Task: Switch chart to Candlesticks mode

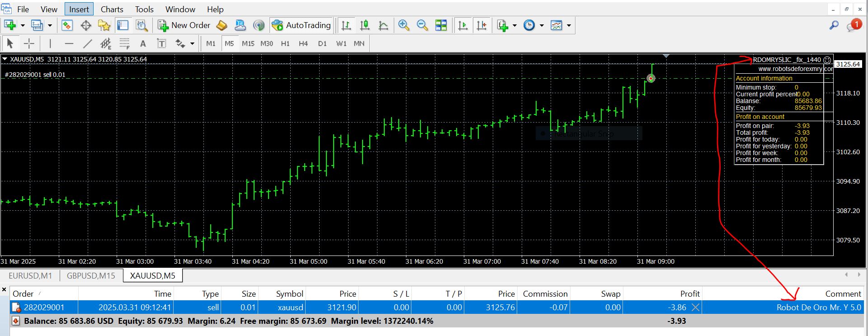Action: (x=365, y=25)
